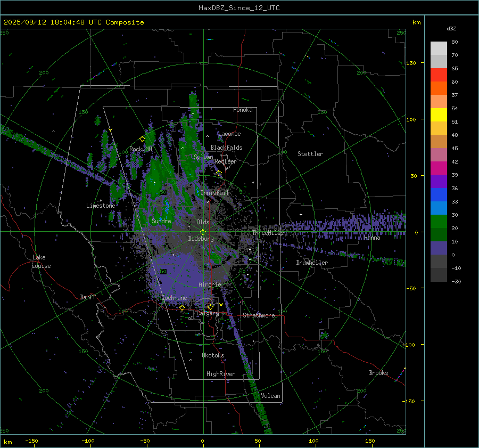Viewport: 479px width, 448px height.
Task: Click the Airdrie label
Action: pyautogui.click(x=210, y=284)
